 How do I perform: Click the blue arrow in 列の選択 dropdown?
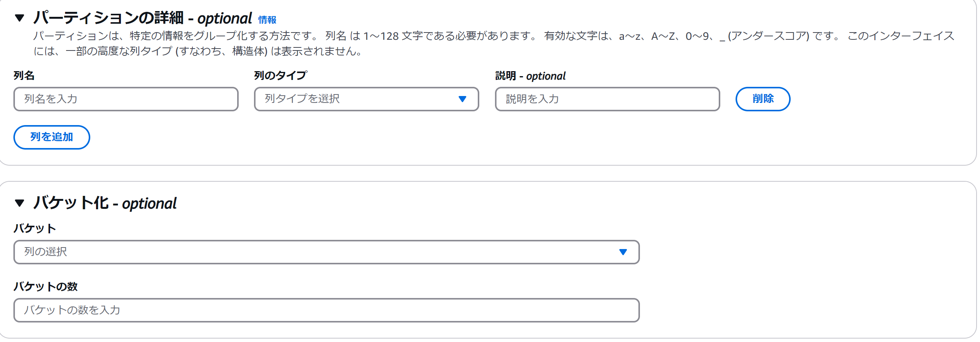623,252
